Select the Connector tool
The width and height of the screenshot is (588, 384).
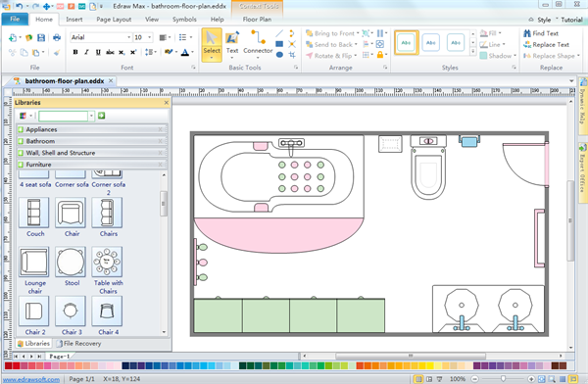click(x=258, y=44)
